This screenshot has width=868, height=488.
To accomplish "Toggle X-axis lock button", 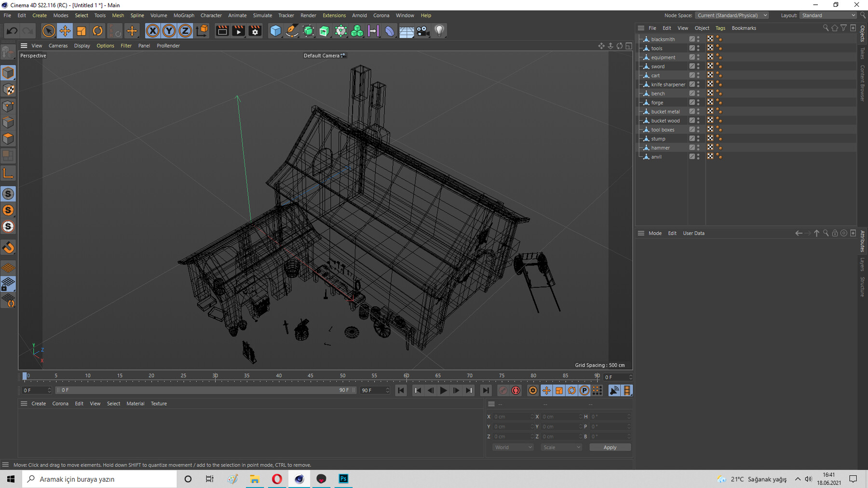I will [152, 31].
